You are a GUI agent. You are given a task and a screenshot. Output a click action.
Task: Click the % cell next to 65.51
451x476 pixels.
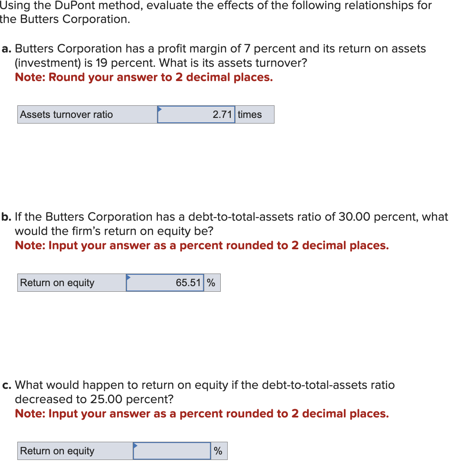click(212, 283)
